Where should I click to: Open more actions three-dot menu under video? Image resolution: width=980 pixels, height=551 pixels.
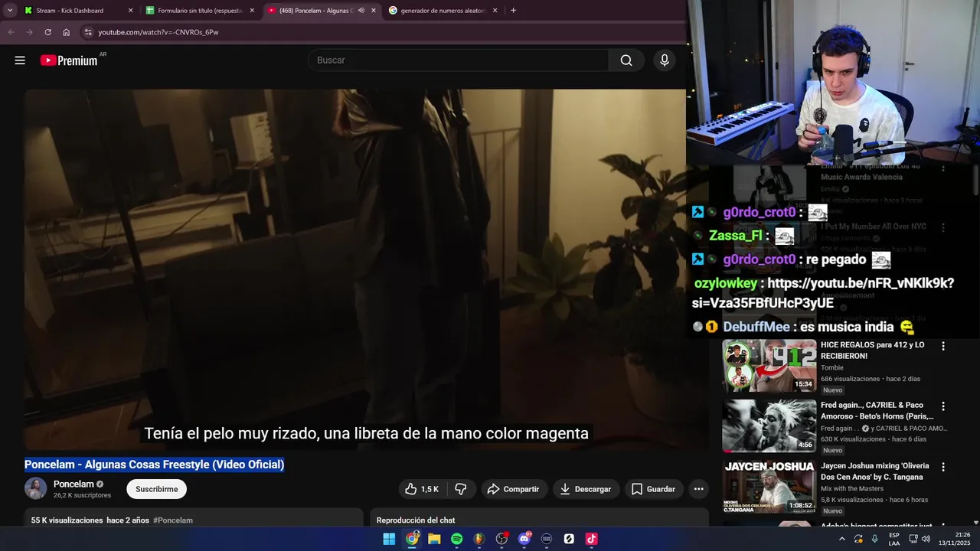click(698, 489)
